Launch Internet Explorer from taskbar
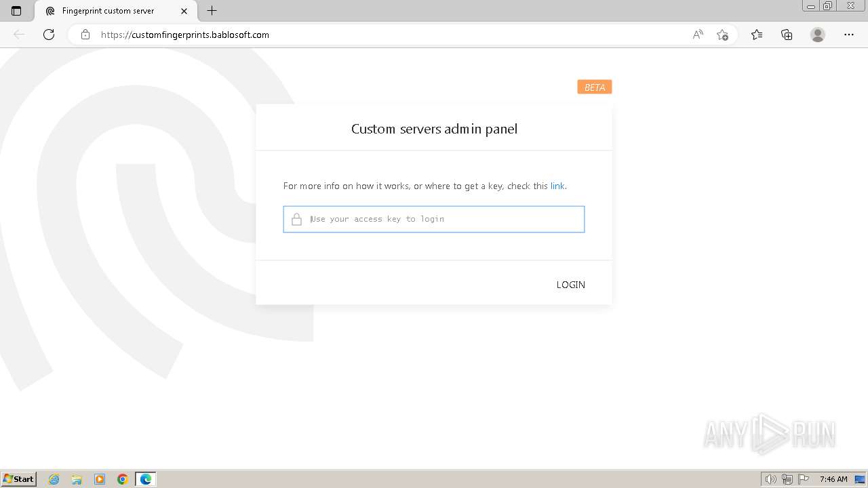This screenshot has height=488, width=868. point(54,479)
